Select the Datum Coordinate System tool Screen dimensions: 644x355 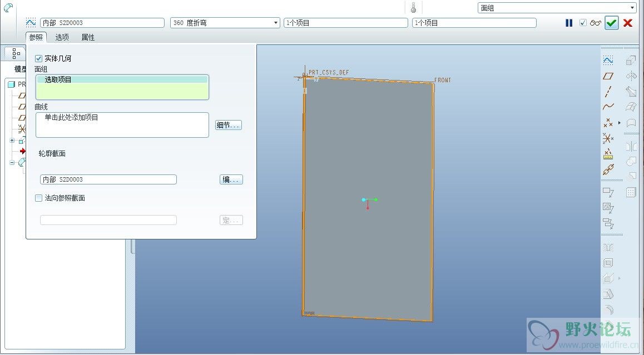point(608,138)
